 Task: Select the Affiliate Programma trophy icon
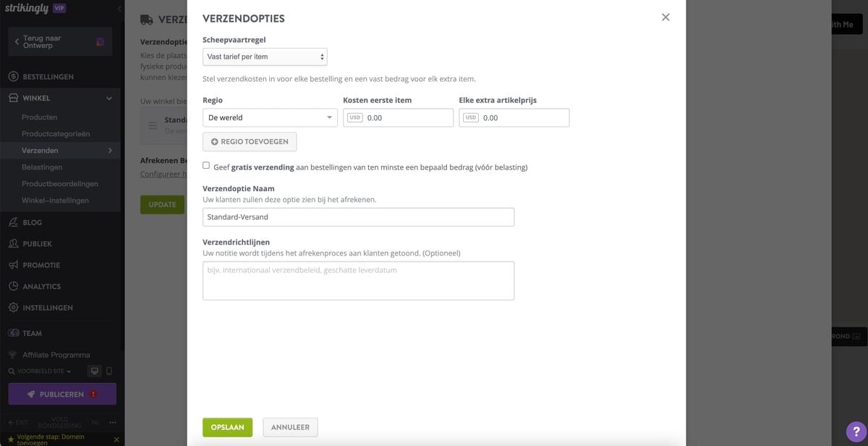[12, 355]
